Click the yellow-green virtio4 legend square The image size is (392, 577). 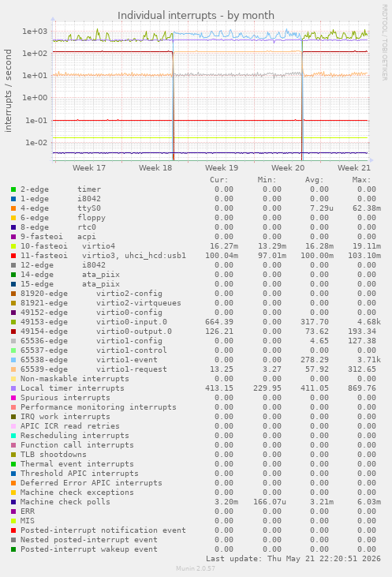13,246
